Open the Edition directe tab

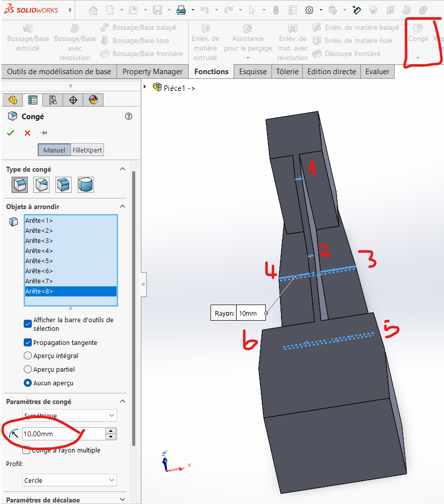click(x=331, y=72)
